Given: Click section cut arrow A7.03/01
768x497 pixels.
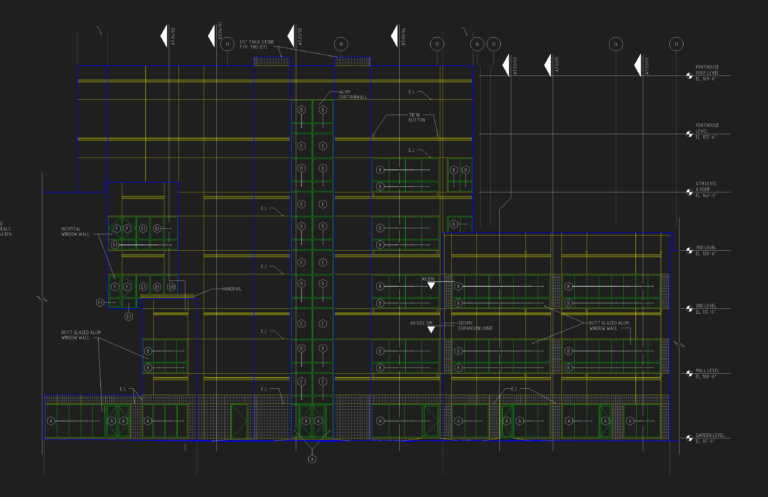Looking at the screenshot, I should click(638, 65).
